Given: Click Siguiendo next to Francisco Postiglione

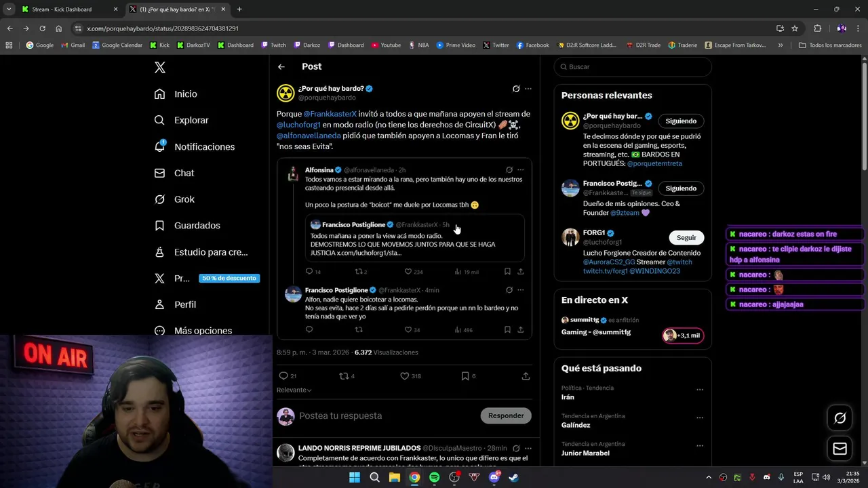Looking at the screenshot, I should coord(681,188).
